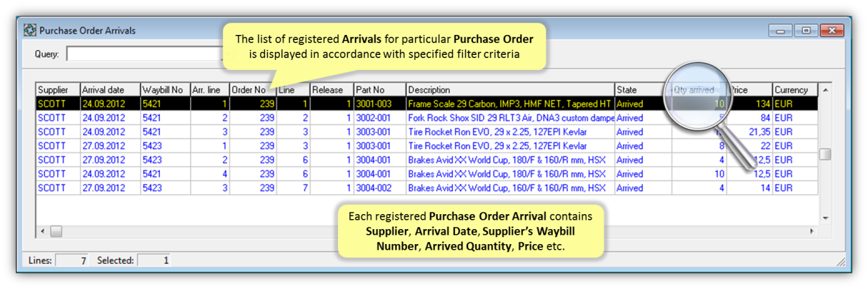Select the Fork Rock Shox SID row

pos(509,118)
